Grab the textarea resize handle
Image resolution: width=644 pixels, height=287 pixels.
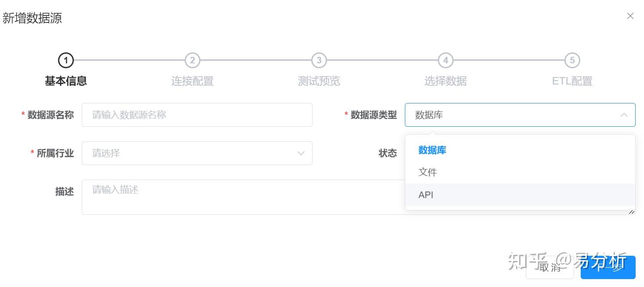click(632, 212)
